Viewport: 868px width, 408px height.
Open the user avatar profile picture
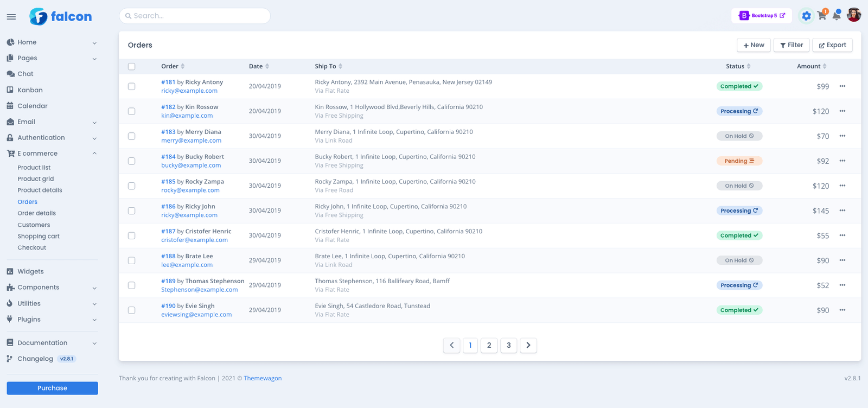tap(853, 15)
